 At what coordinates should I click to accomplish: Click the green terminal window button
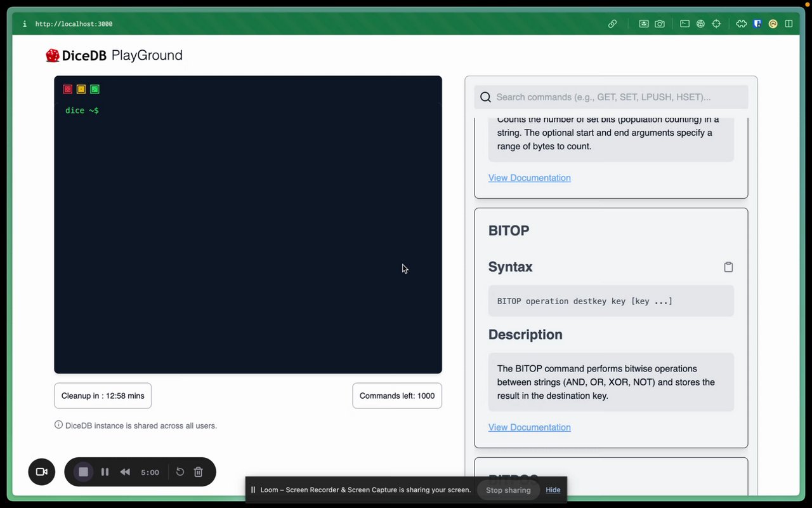point(95,89)
